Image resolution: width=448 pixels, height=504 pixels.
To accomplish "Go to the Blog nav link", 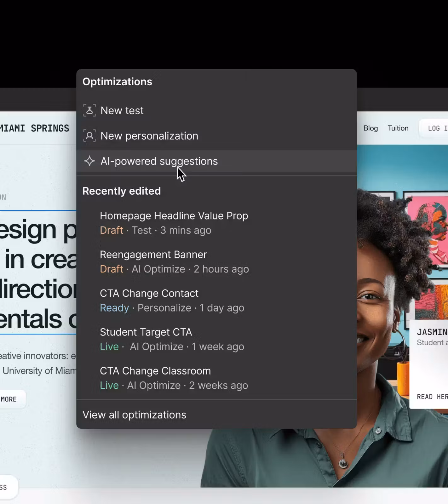I will 370,128.
